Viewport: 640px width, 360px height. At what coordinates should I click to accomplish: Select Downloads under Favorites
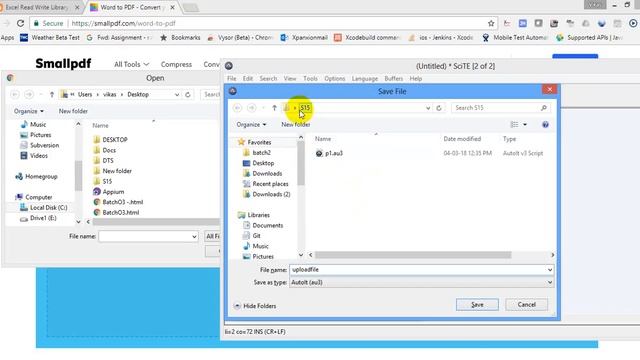coord(267,173)
